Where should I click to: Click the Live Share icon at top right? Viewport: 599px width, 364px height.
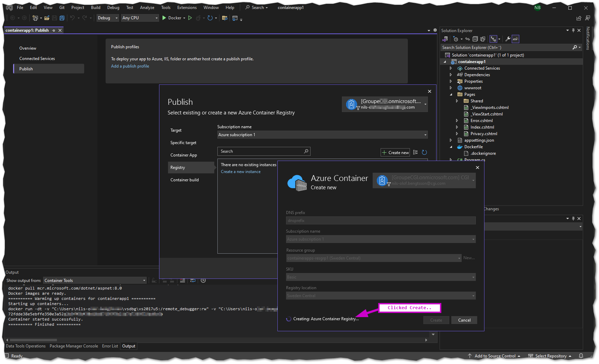coord(579,18)
